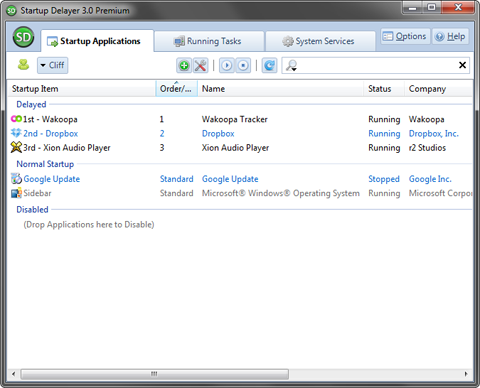The width and height of the screenshot is (480, 388).
Task: Select the 3rd - Xion Audio Player item
Action: 66,148
